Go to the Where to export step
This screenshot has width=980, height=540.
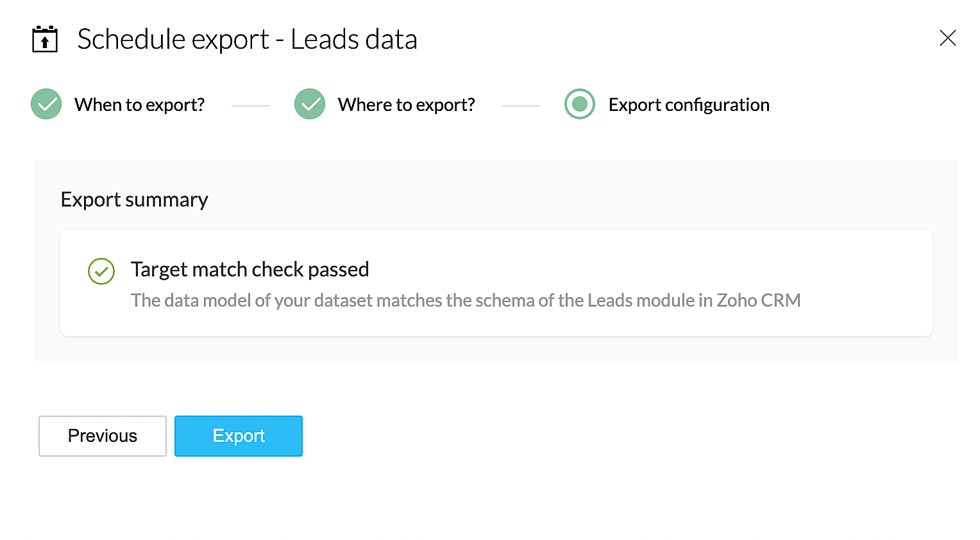(x=406, y=105)
